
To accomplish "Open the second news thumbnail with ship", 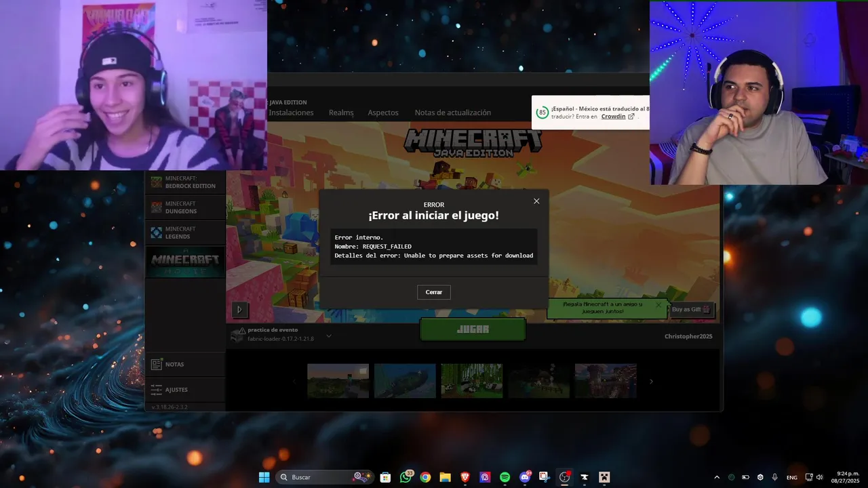I will [x=405, y=381].
